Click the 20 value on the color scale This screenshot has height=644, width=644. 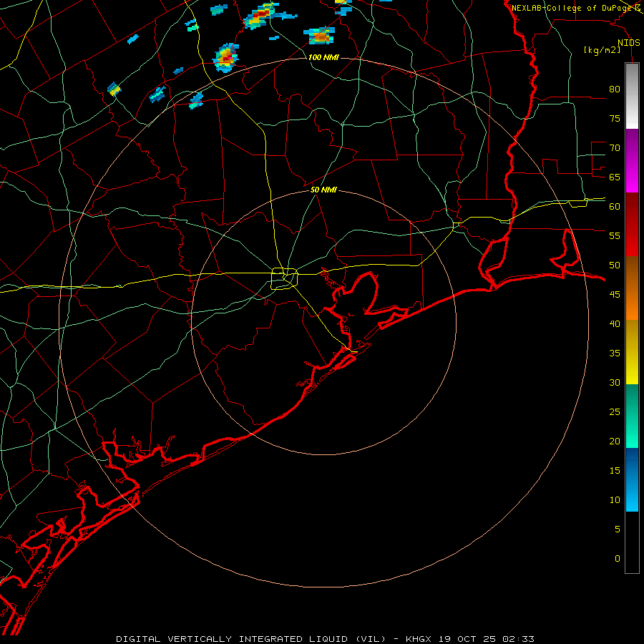click(615, 441)
